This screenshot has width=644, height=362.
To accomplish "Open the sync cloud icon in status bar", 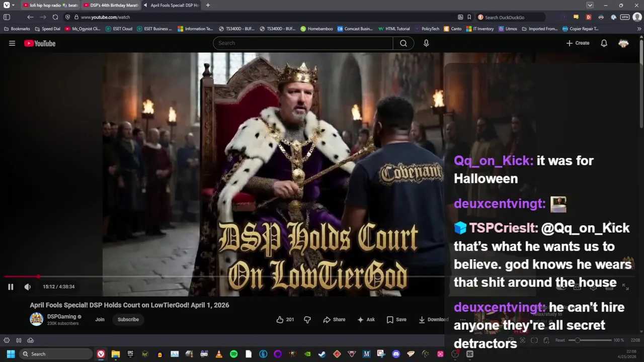I will coord(30,340).
